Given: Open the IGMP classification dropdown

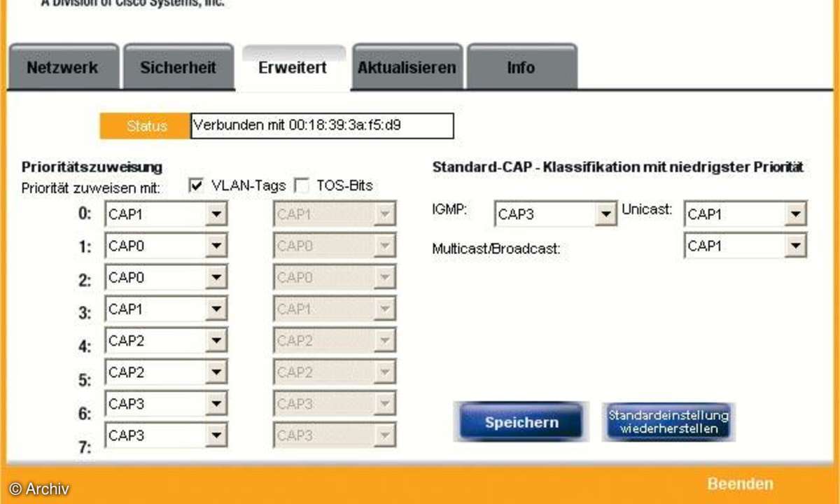Looking at the screenshot, I should [606, 213].
